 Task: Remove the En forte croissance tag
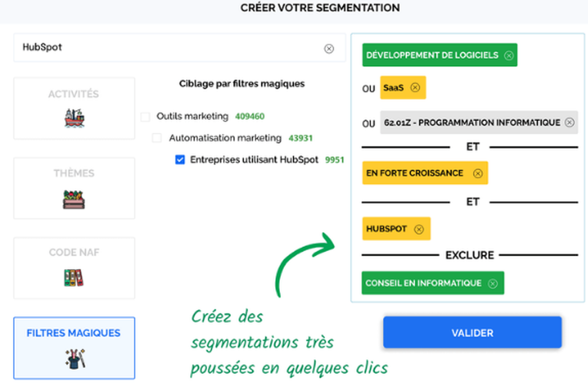pyautogui.click(x=477, y=173)
